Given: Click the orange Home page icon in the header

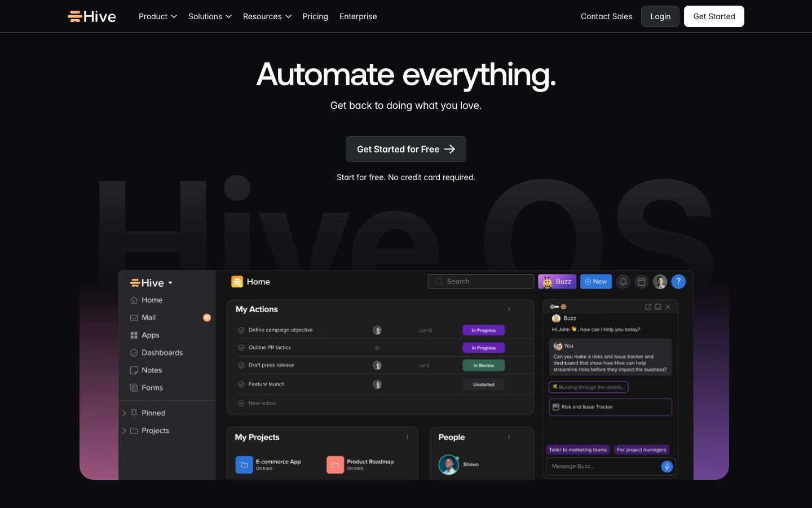Looking at the screenshot, I should (x=237, y=282).
